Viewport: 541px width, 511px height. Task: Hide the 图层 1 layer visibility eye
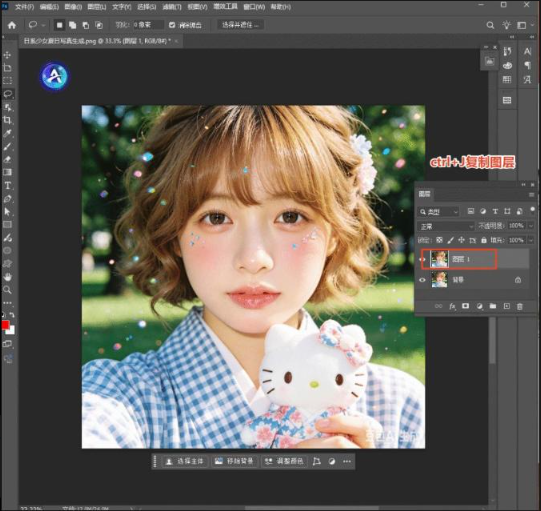click(x=423, y=259)
